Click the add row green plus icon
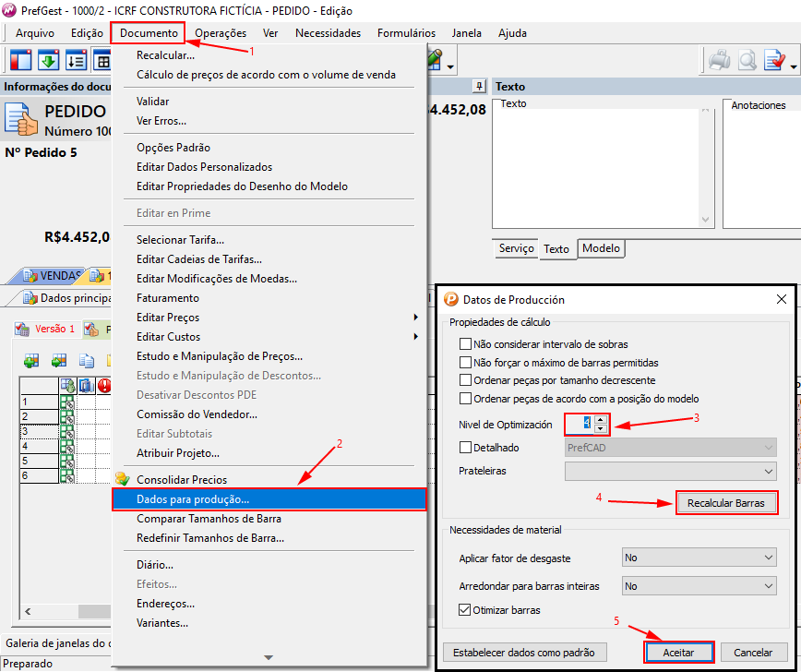 click(x=31, y=360)
